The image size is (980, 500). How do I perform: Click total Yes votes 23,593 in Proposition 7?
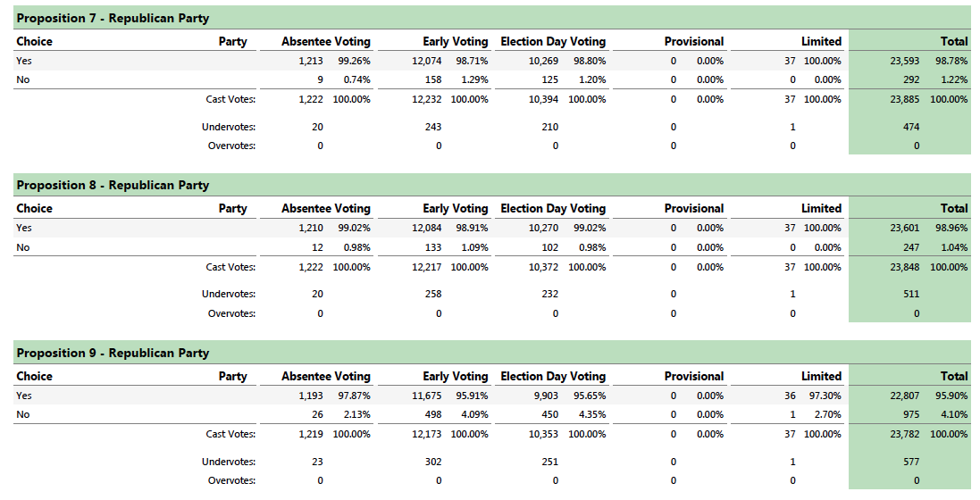click(x=904, y=61)
